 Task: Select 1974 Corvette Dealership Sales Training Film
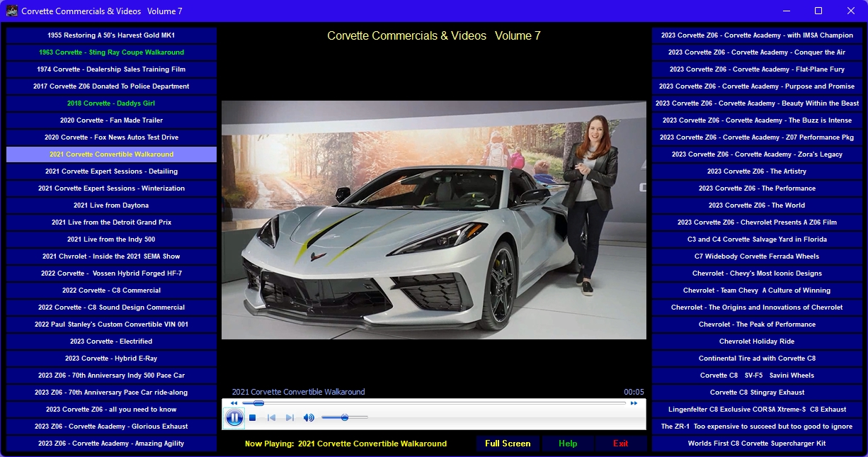tap(111, 69)
